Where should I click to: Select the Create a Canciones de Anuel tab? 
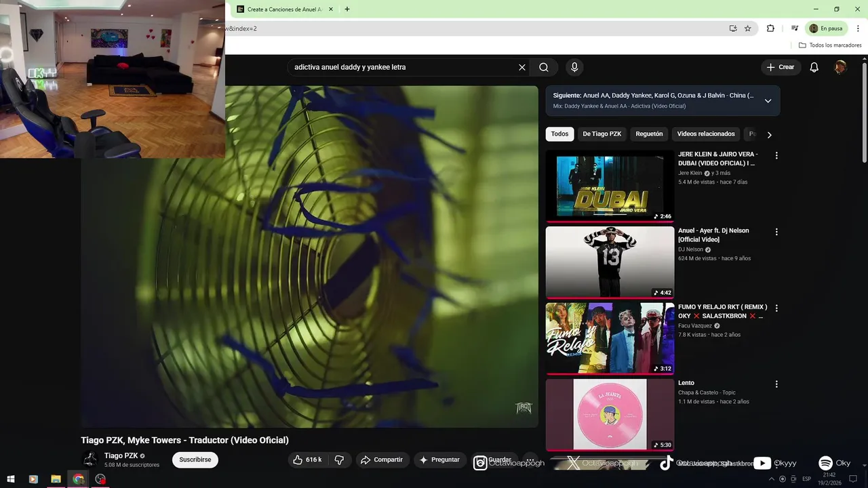tap(285, 9)
